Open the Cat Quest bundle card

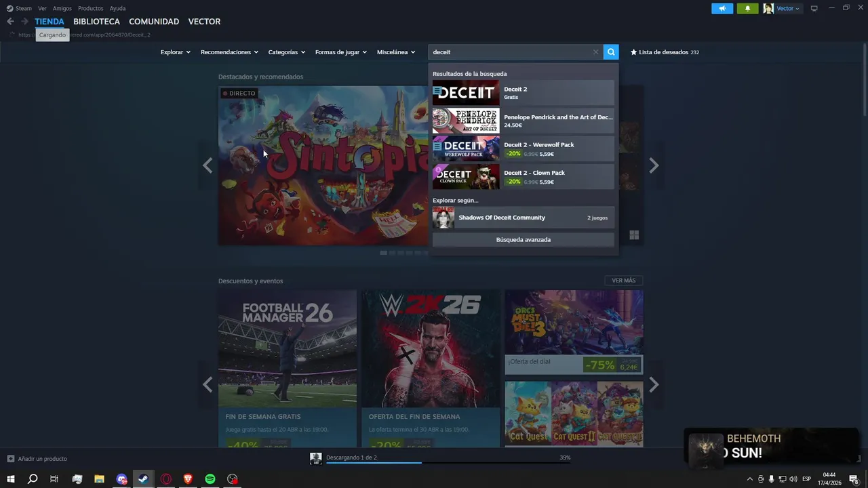574,414
